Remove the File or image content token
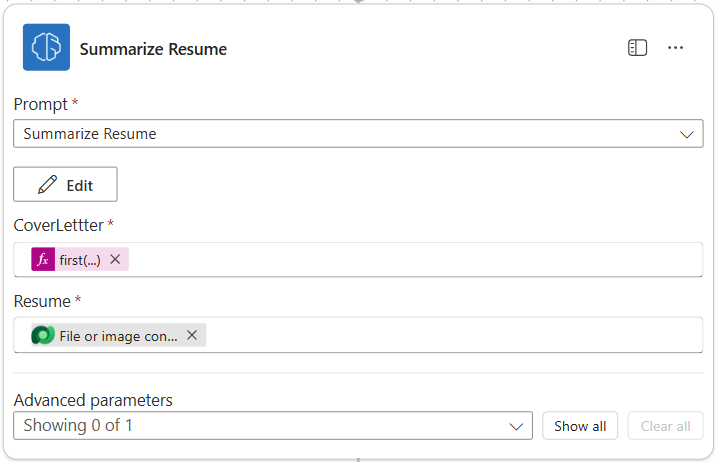This screenshot has width=716, height=462. point(192,336)
